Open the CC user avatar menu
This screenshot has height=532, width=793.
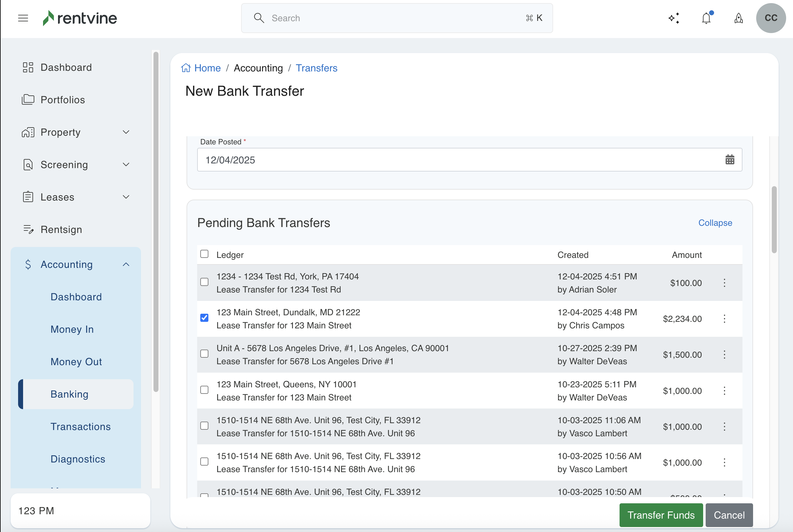coord(771,18)
